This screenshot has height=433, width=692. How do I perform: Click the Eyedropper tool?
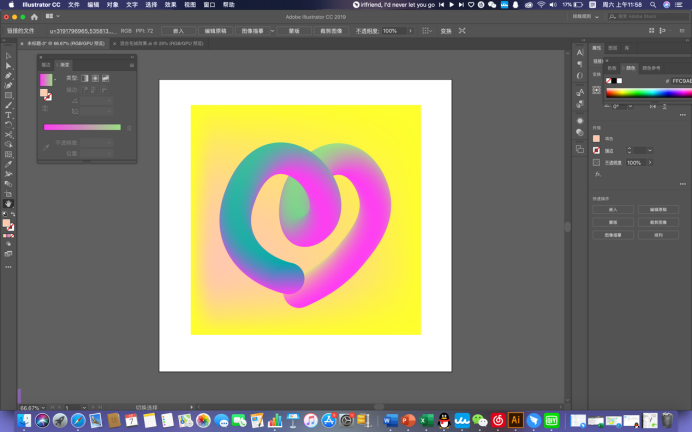click(x=9, y=164)
